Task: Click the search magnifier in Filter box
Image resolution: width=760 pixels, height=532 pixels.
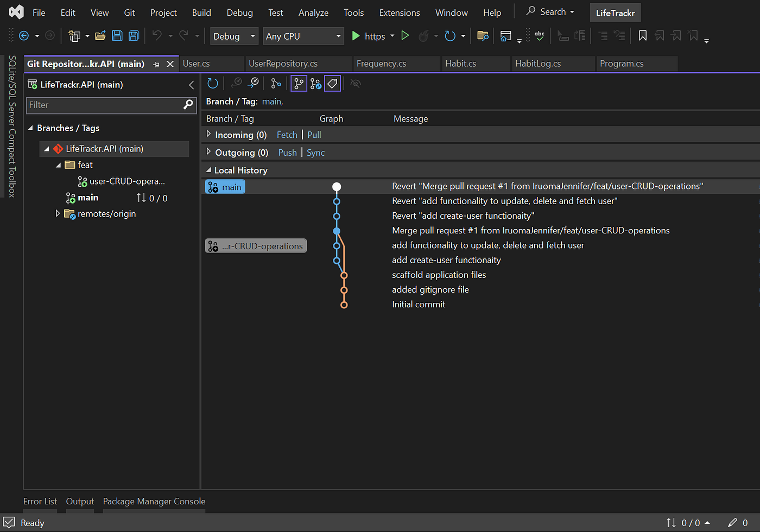Action: click(x=188, y=105)
